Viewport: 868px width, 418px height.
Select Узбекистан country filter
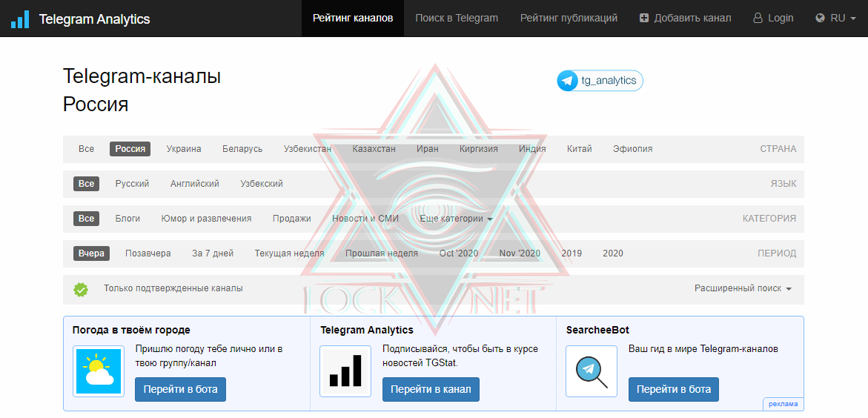click(x=308, y=149)
